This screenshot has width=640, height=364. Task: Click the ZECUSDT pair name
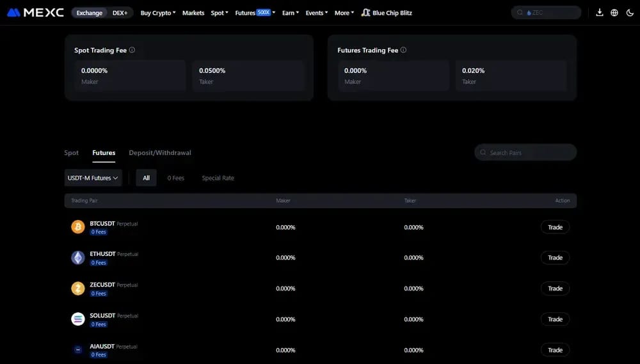[x=102, y=285]
